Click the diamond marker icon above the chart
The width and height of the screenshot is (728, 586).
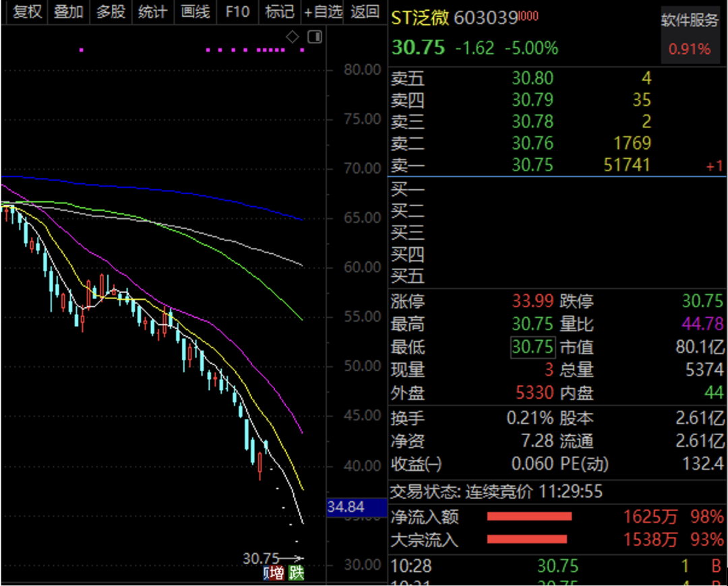click(x=293, y=37)
